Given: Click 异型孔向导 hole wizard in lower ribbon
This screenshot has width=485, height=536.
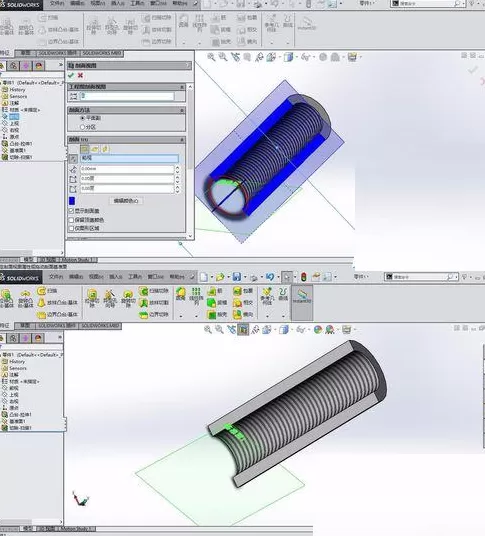Looking at the screenshot, I should tap(110, 298).
